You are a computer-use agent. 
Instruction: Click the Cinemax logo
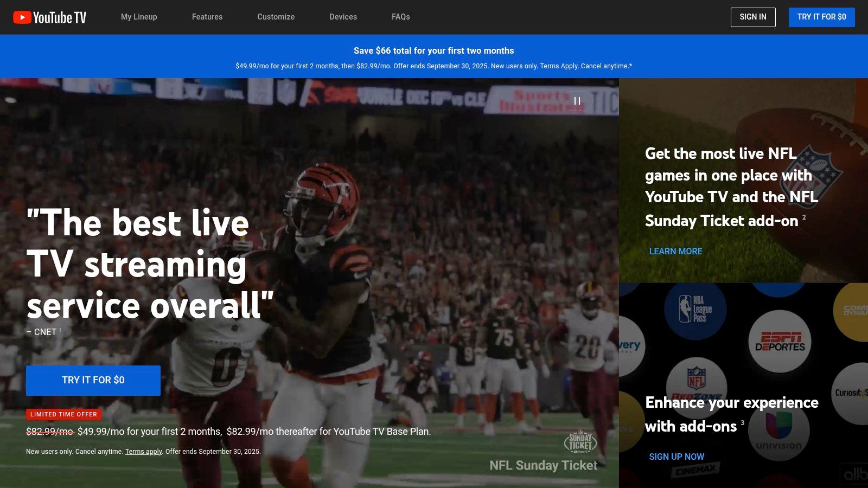point(695,471)
